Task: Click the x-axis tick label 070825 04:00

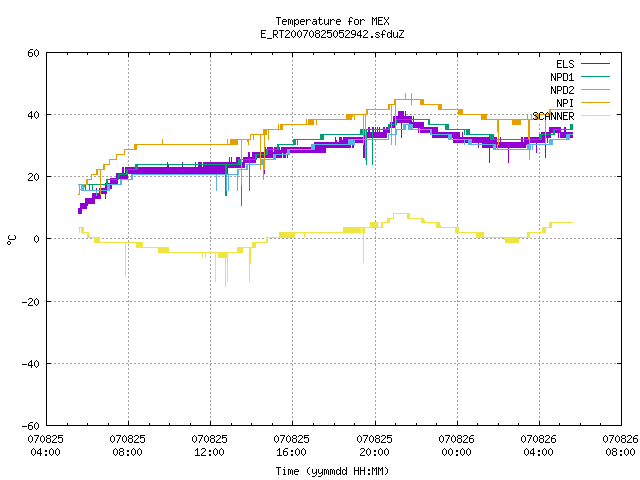Action: coord(46,446)
